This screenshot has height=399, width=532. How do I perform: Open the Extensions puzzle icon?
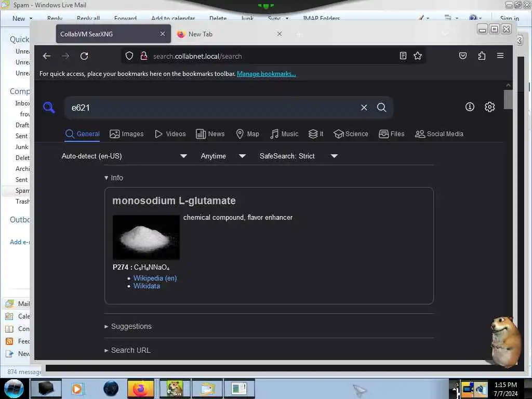pos(482,56)
